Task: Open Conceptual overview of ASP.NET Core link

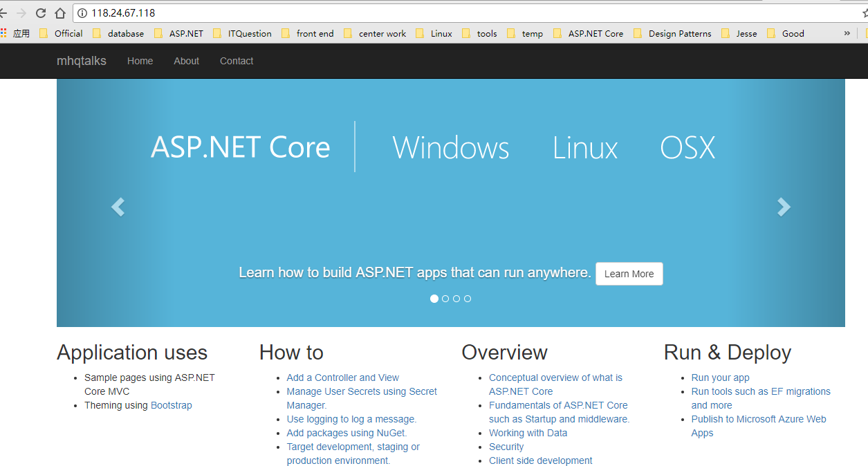Action: [555, 384]
